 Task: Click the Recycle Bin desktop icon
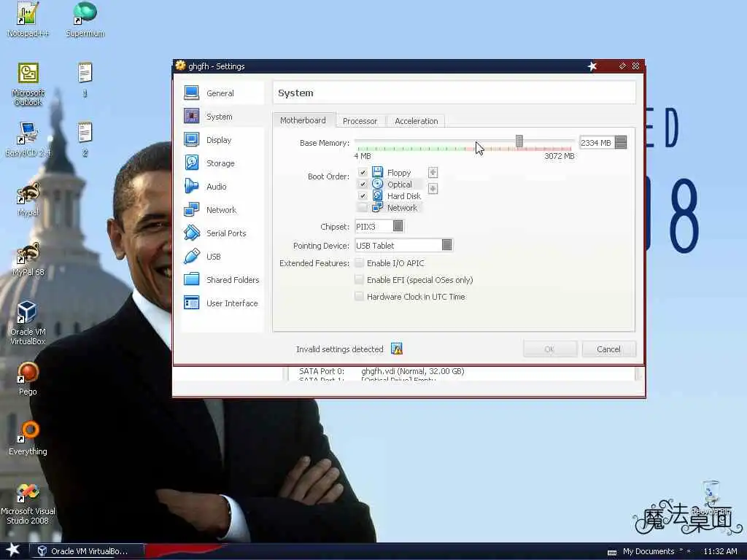coord(711,497)
